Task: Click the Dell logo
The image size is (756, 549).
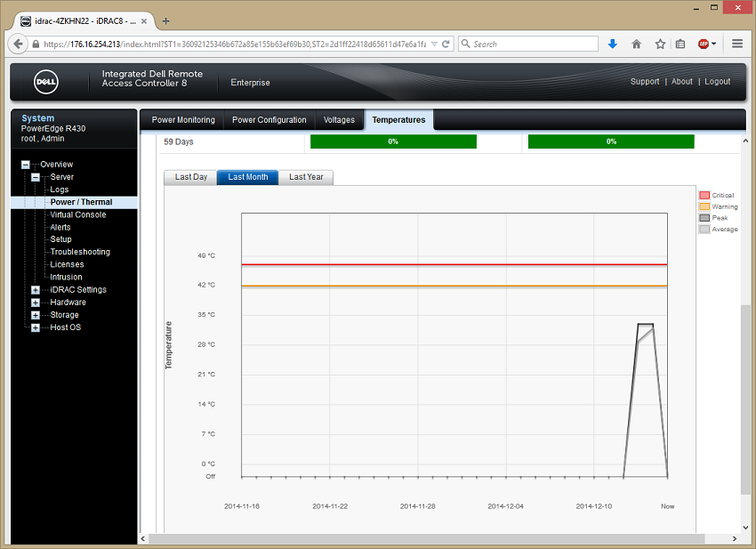Action: click(x=46, y=82)
